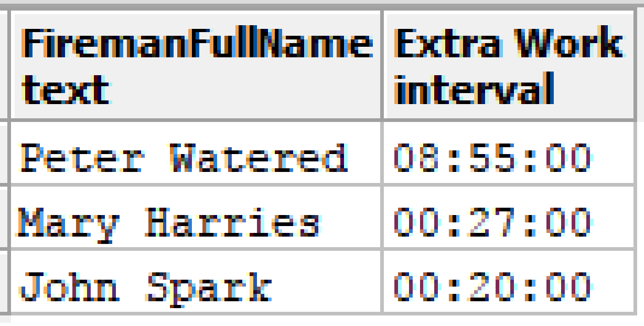Click the corner cell left of FiremanFullName header

tap(4, 66)
